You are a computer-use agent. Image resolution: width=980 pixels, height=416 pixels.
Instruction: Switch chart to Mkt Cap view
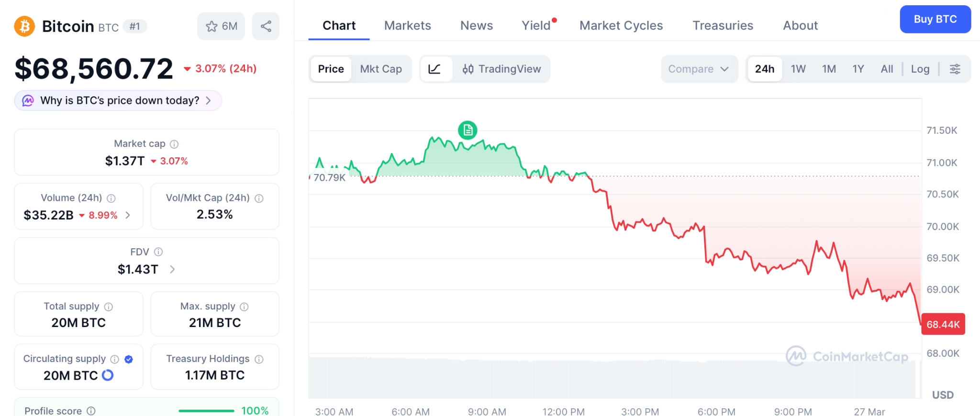point(381,69)
